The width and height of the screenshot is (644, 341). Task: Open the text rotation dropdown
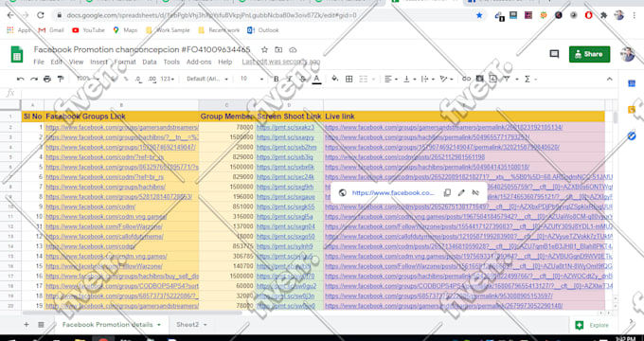(x=446, y=79)
